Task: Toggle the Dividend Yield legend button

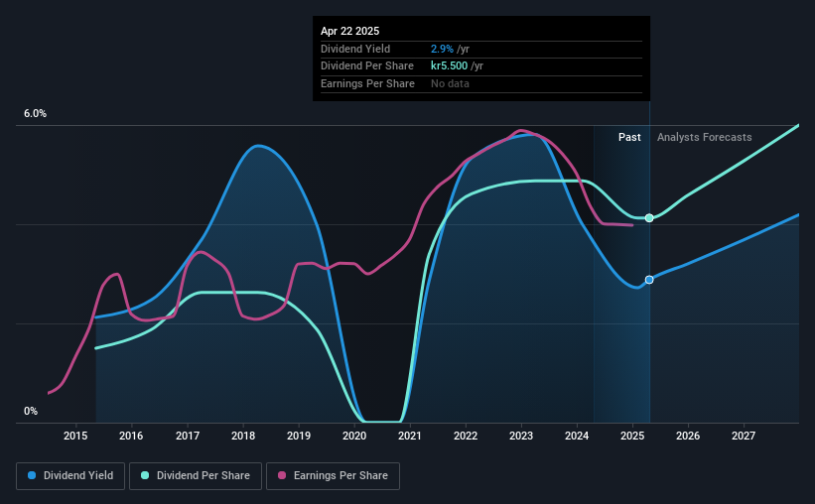Action: click(x=70, y=476)
